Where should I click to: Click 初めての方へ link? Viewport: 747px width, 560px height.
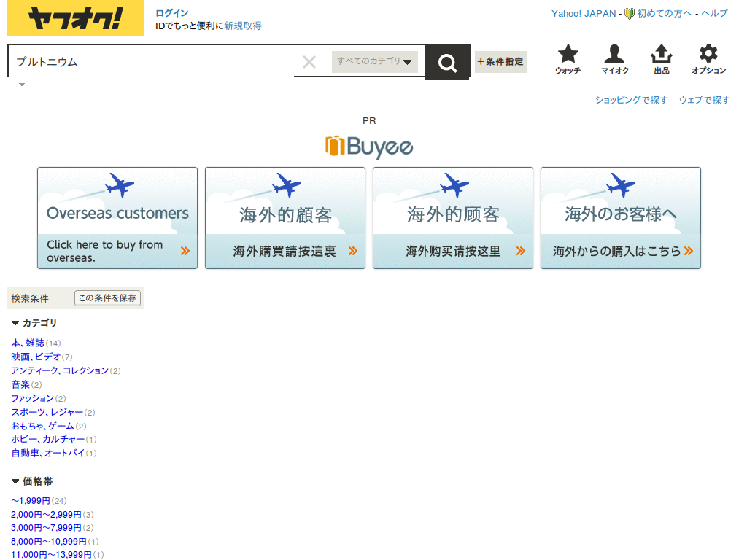664,14
